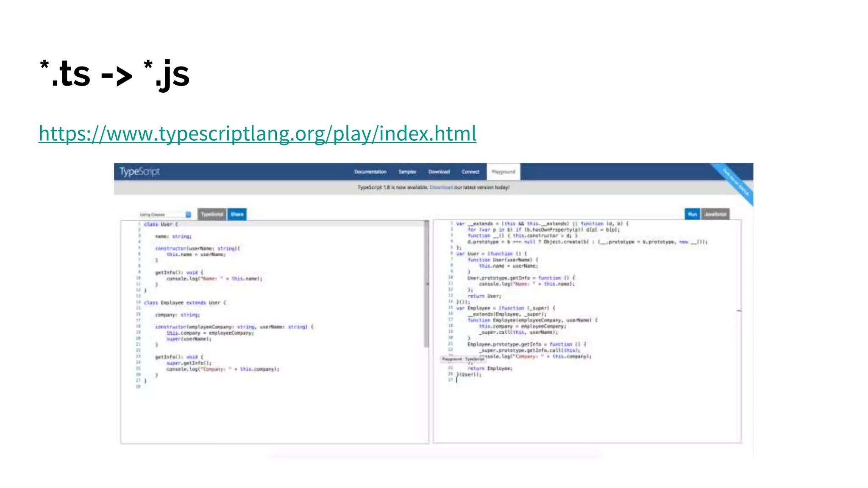Expand the Using Classes sample dropdown

tap(165, 214)
